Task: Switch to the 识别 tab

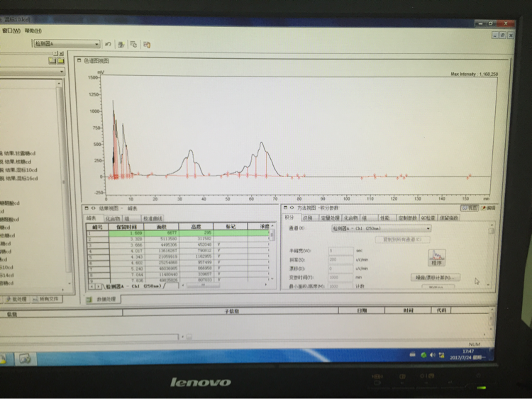Action: (x=307, y=218)
